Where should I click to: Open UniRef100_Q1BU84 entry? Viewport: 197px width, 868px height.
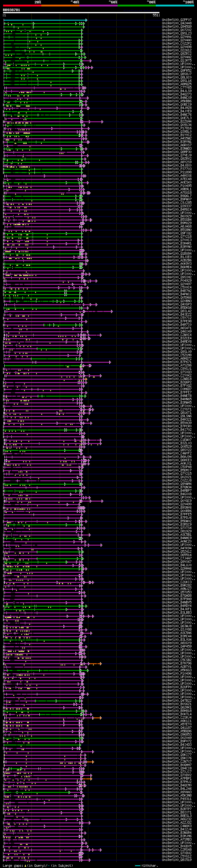(x=177, y=254)
